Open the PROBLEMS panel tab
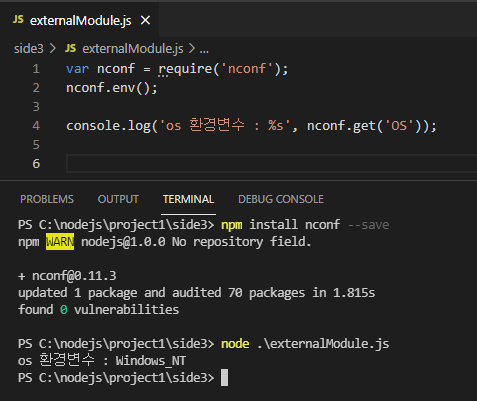 [x=47, y=199]
